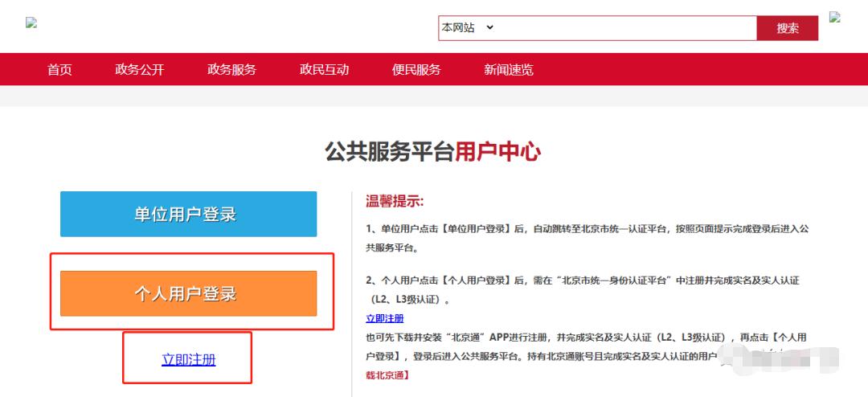Click the orange 个人用户登录 button

[x=188, y=293]
